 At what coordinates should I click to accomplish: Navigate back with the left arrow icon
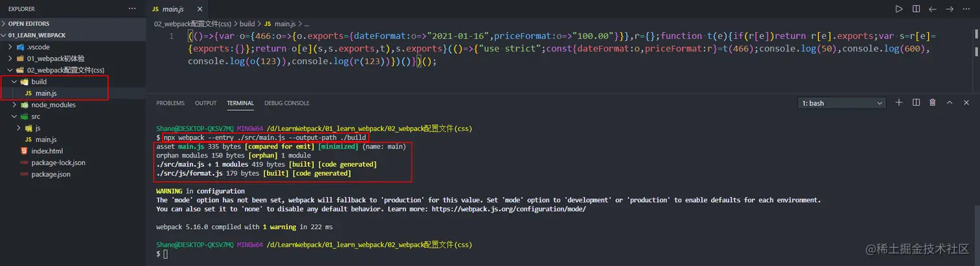point(933,9)
